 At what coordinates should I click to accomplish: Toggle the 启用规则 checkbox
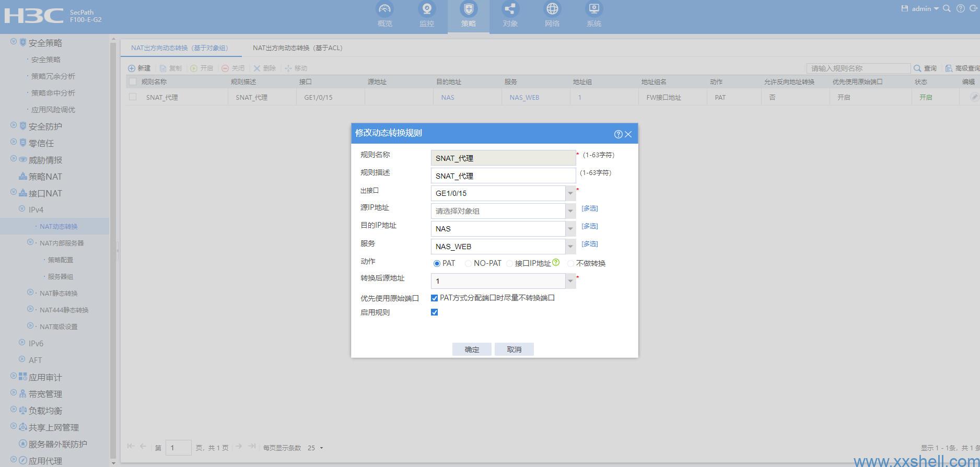click(434, 312)
